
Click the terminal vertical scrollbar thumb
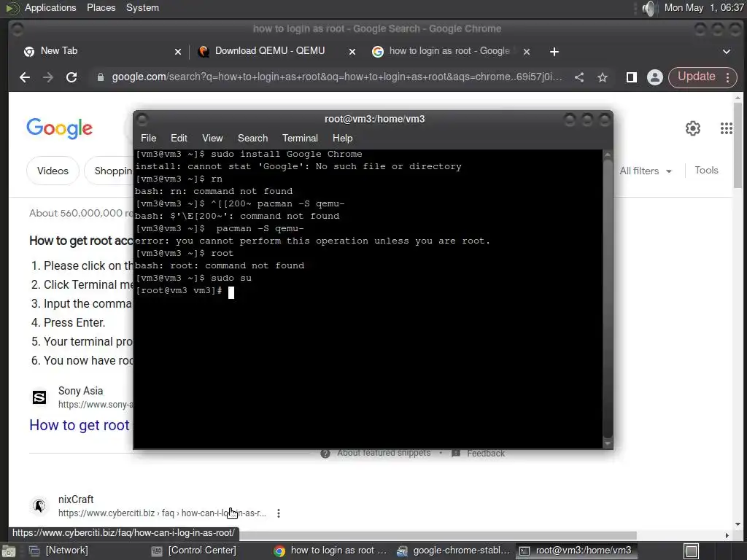click(608, 299)
